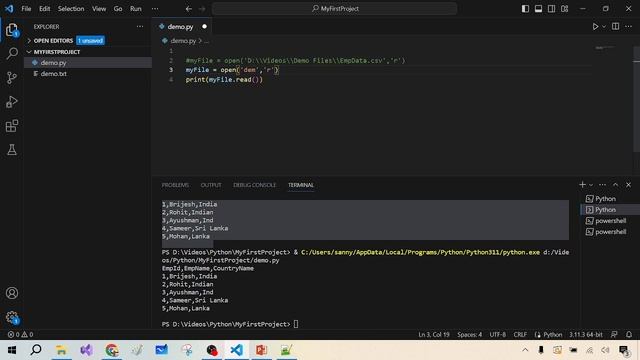Toggle the primary side bar layout icon
The image size is (640, 360).
coord(525,9)
